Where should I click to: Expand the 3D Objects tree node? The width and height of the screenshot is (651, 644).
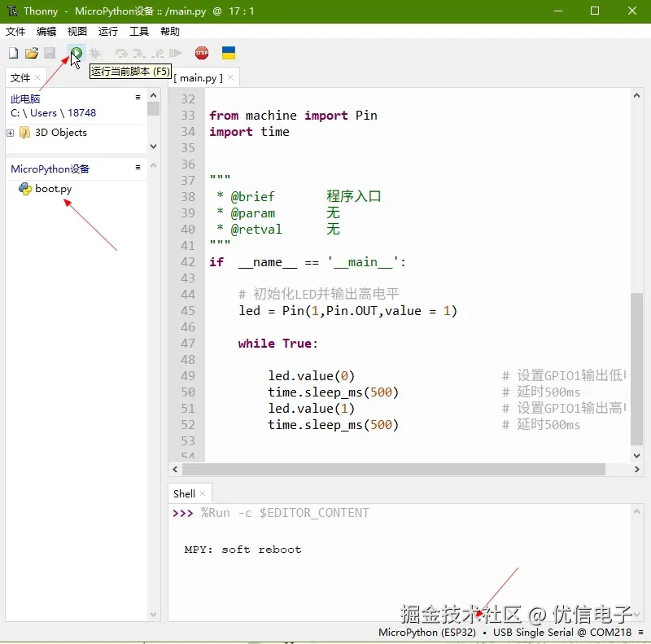(11, 133)
